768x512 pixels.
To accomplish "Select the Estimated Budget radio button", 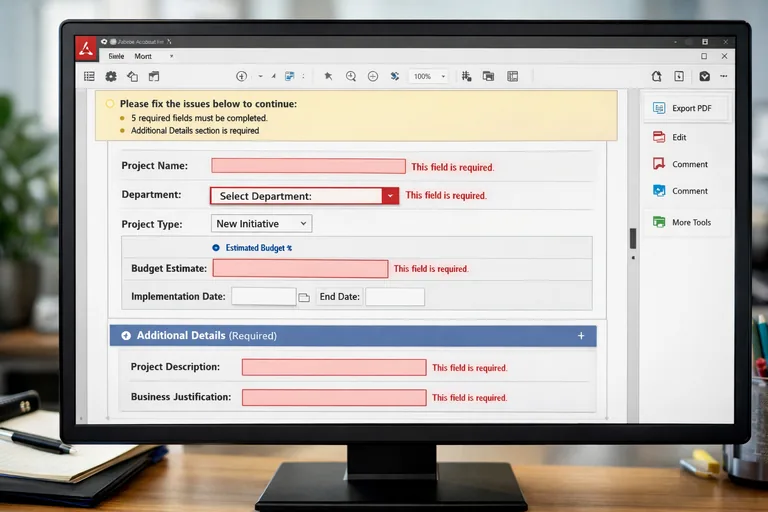I will (216, 248).
